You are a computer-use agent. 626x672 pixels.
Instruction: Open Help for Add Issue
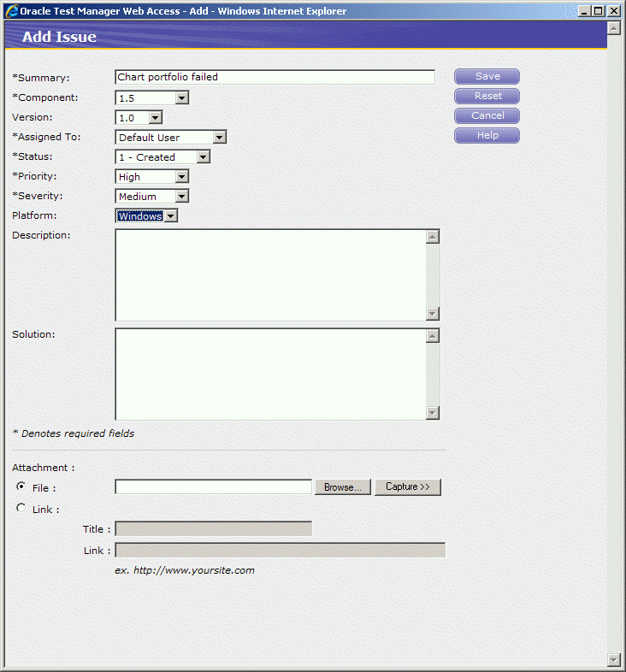coord(487,135)
